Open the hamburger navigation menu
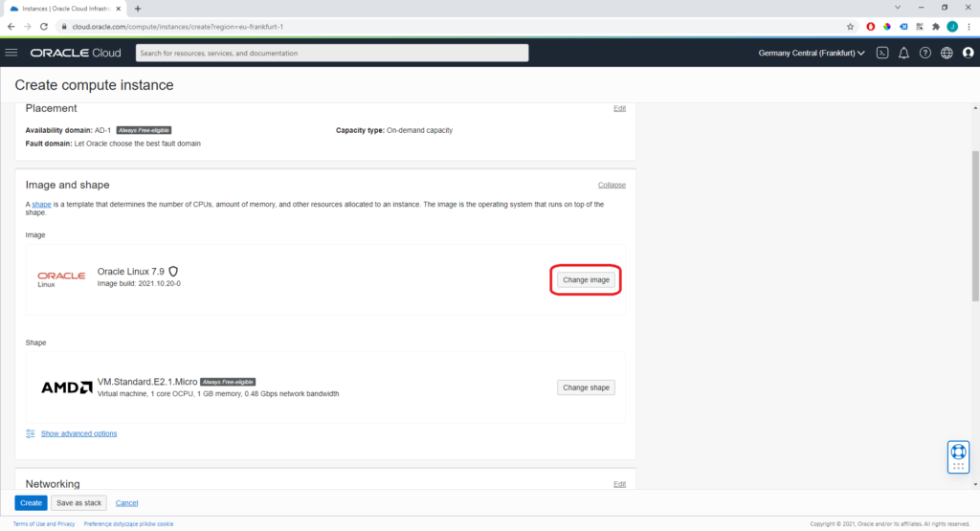The height and width of the screenshot is (531, 980). (11, 53)
